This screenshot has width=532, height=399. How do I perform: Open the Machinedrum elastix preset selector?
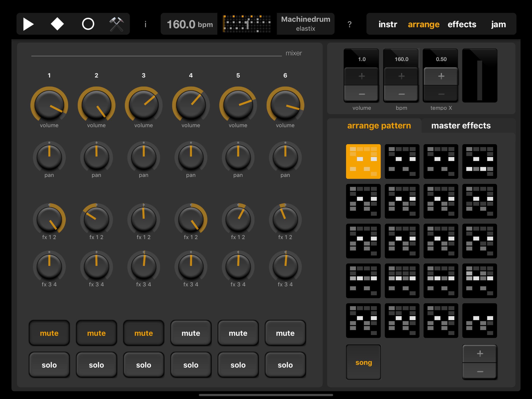click(x=306, y=24)
